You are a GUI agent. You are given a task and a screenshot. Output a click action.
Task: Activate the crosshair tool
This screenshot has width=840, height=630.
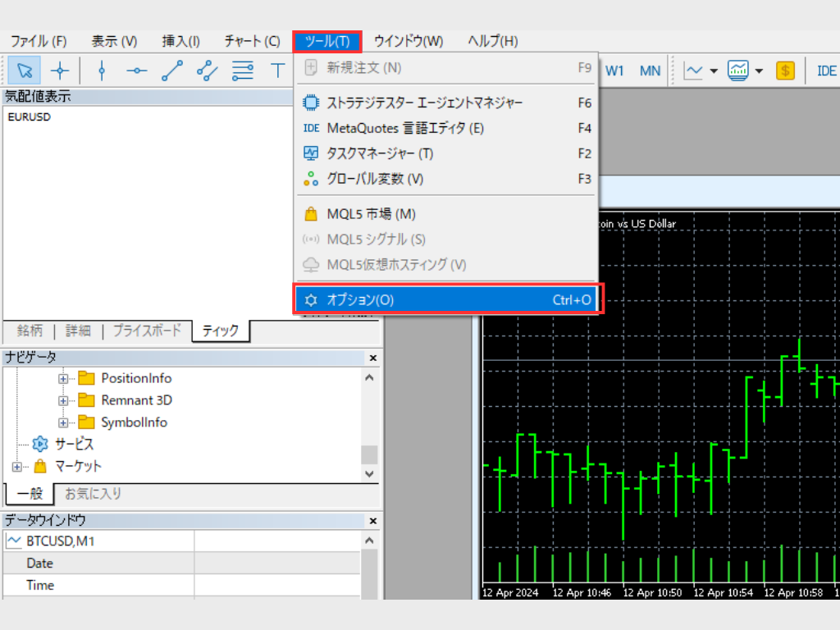[60, 71]
